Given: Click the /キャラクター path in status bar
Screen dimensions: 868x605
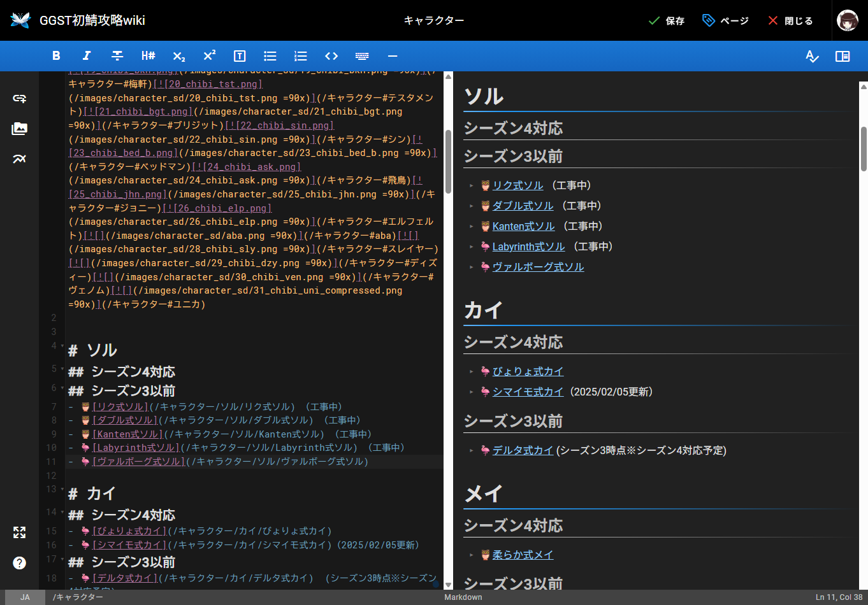Looking at the screenshot, I should point(78,597).
